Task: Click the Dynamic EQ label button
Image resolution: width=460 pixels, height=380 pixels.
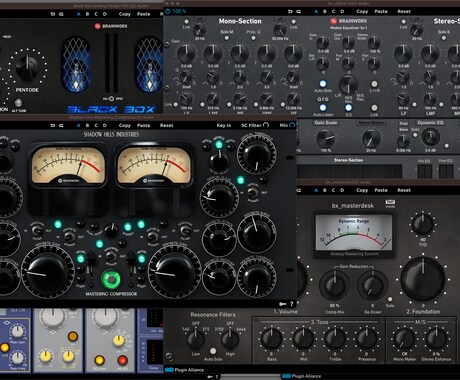Action: 430,123
